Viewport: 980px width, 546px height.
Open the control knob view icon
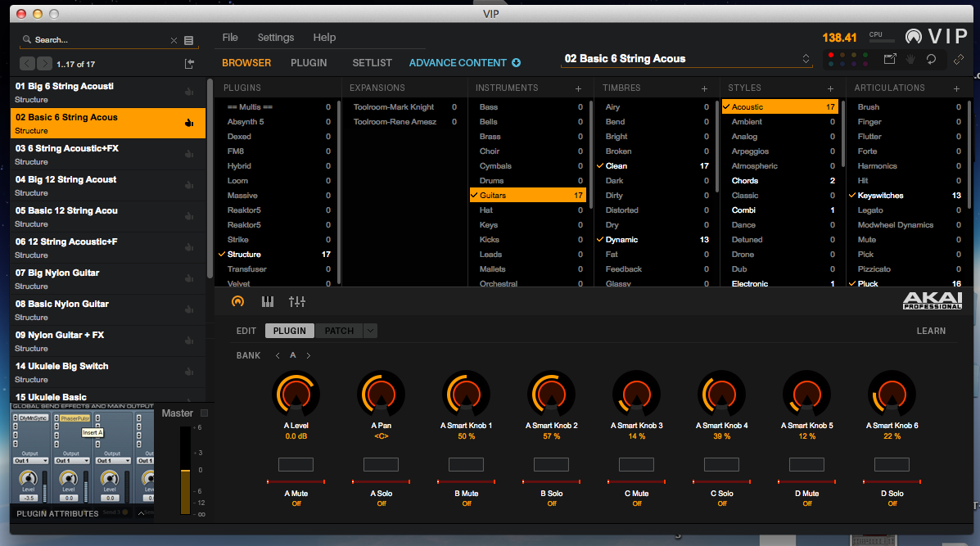[237, 302]
